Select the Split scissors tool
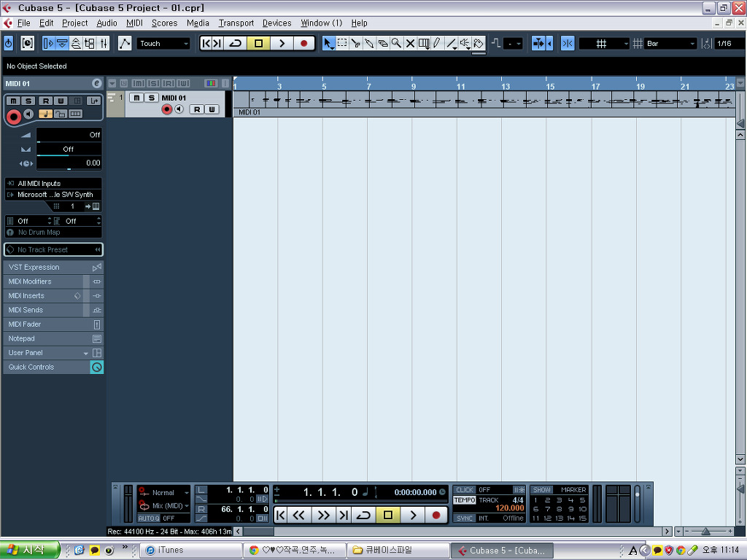Viewport: 747px width, 560px height. point(355,43)
